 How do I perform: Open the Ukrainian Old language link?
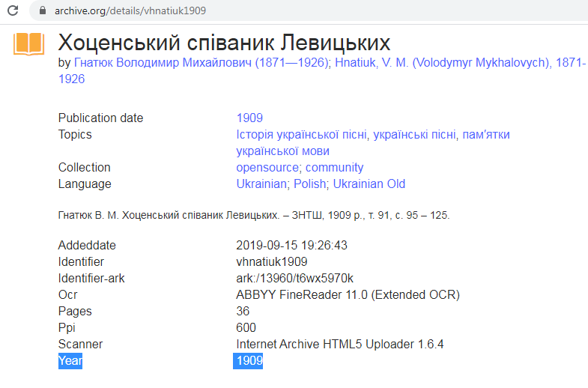[369, 184]
